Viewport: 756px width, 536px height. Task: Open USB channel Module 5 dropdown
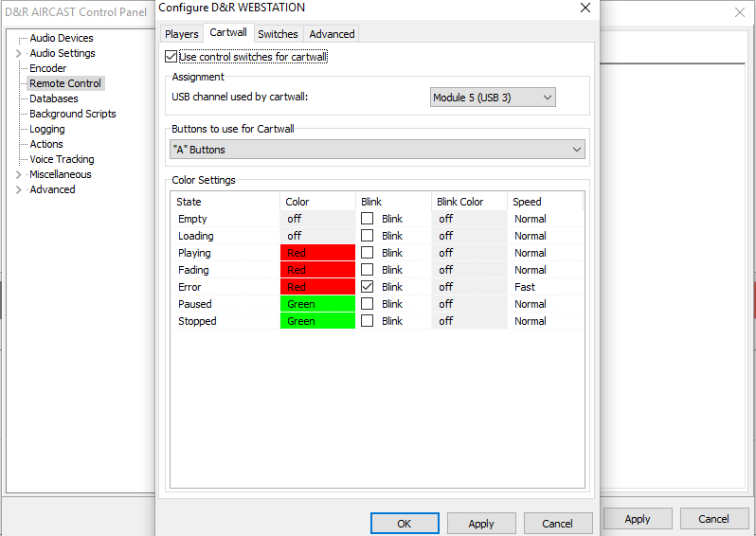492,98
